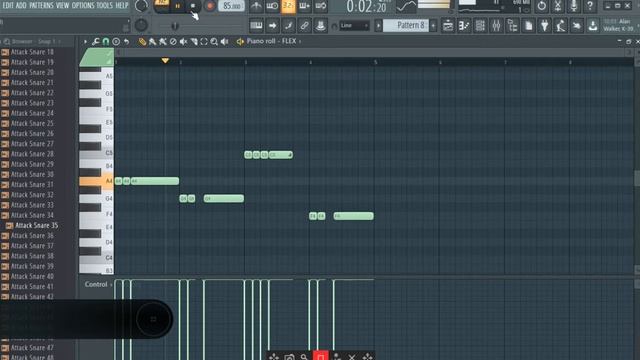Open the VIEW menu

coord(62,5)
